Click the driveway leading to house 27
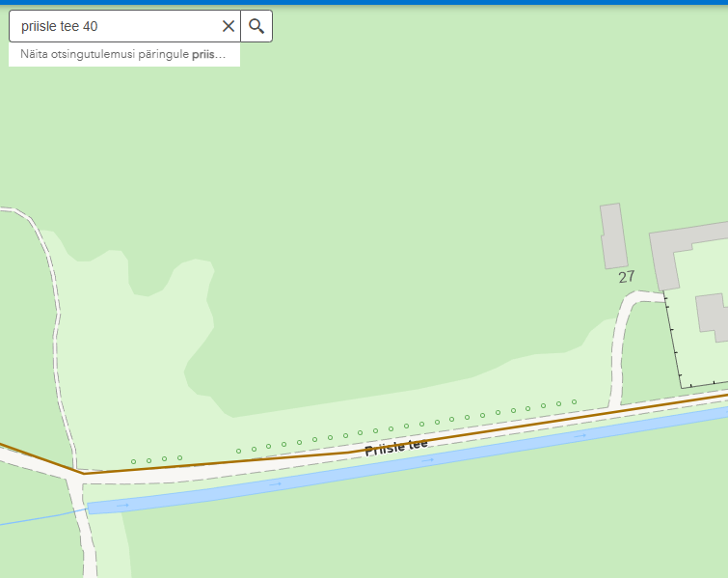728x578 pixels. point(622,340)
